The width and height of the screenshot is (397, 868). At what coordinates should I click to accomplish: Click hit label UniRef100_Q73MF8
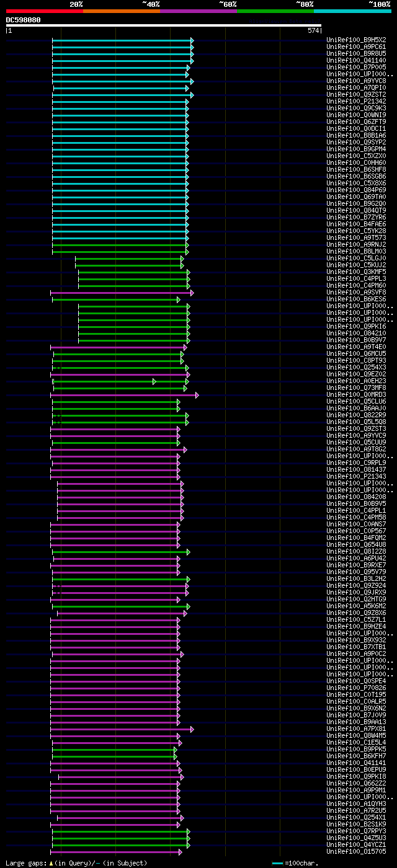(x=356, y=388)
